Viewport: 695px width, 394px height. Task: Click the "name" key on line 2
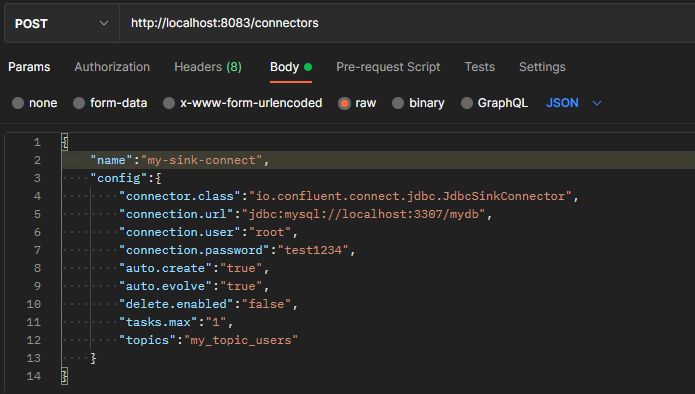(x=111, y=160)
